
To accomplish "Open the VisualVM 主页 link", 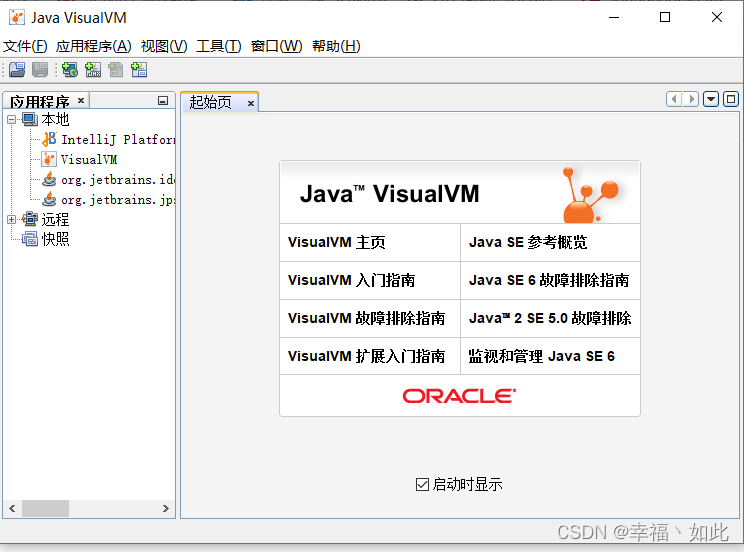I will [336, 242].
